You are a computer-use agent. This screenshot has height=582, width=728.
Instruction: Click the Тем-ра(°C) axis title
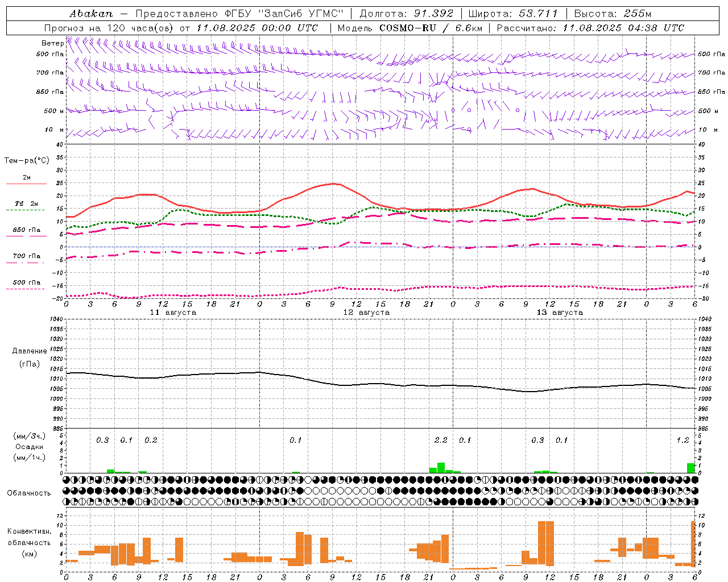[x=27, y=161]
